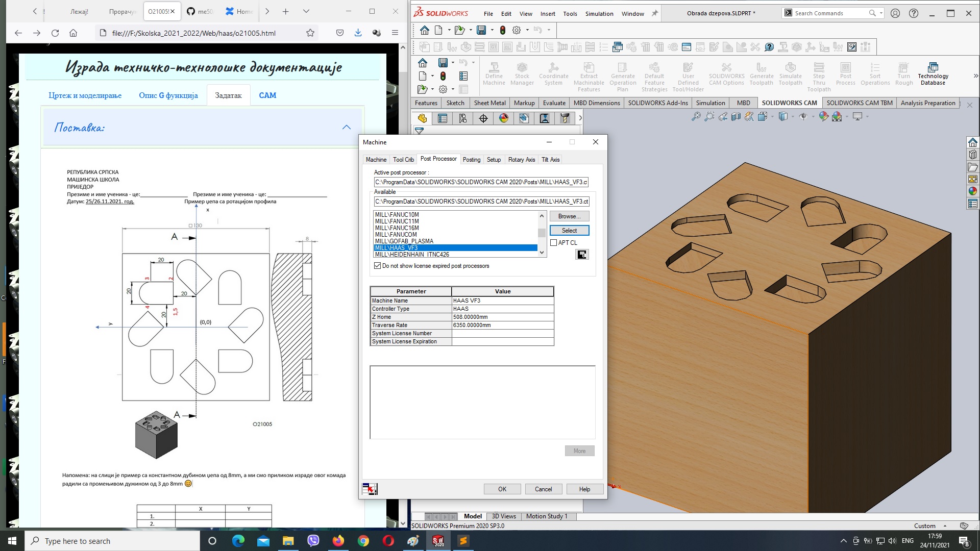Expand more manager tabs arrow
Viewport: 980px width, 551px height.
tap(580, 118)
